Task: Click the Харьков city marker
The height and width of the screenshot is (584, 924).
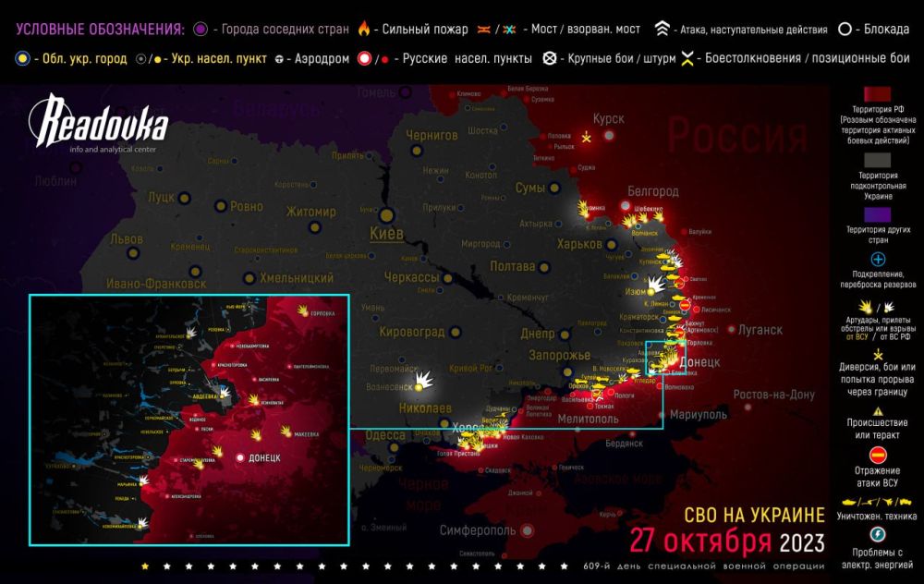Action: pyautogui.click(x=612, y=244)
